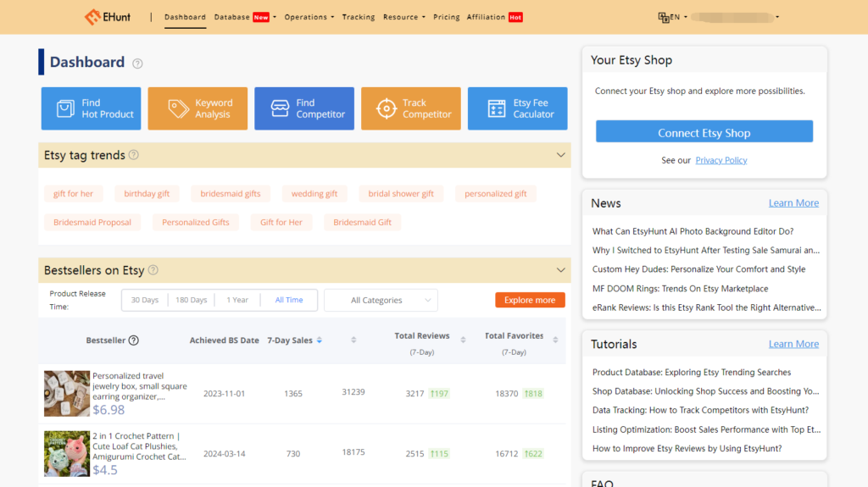This screenshot has width=868, height=487.
Task: Select the 'wedding gift' tag
Action: click(x=314, y=194)
